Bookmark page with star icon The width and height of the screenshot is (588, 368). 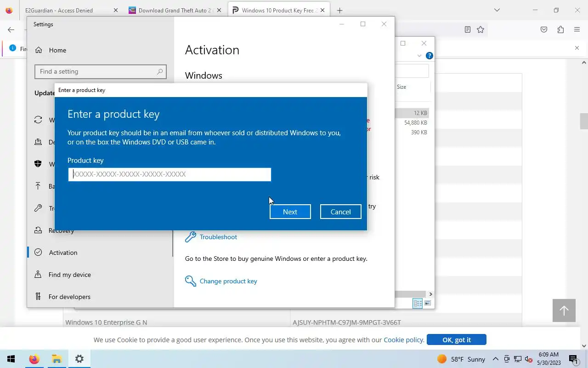tap(481, 29)
